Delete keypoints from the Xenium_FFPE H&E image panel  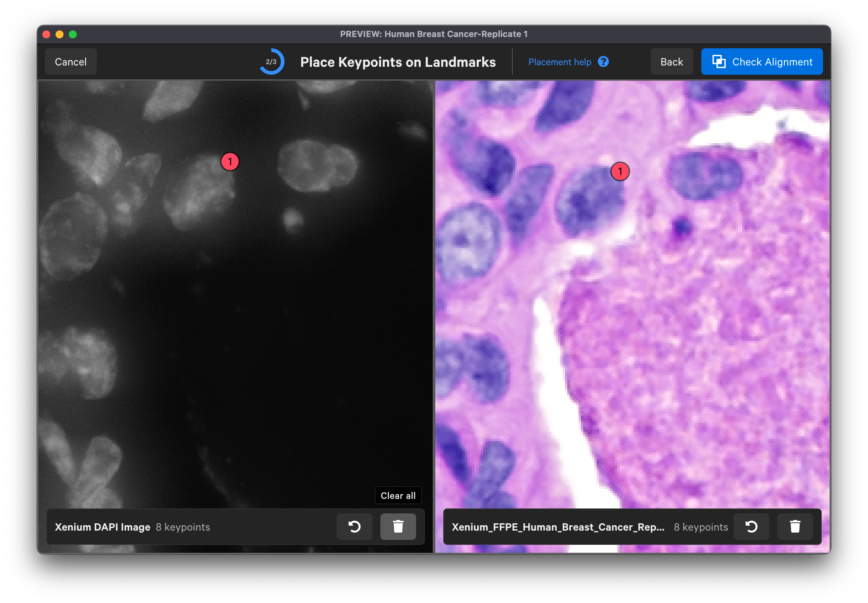[x=795, y=527]
